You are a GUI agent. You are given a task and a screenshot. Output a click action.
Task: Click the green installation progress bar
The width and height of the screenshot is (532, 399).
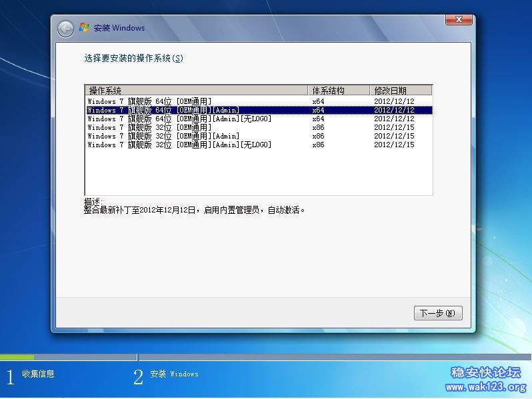[x=17, y=358]
